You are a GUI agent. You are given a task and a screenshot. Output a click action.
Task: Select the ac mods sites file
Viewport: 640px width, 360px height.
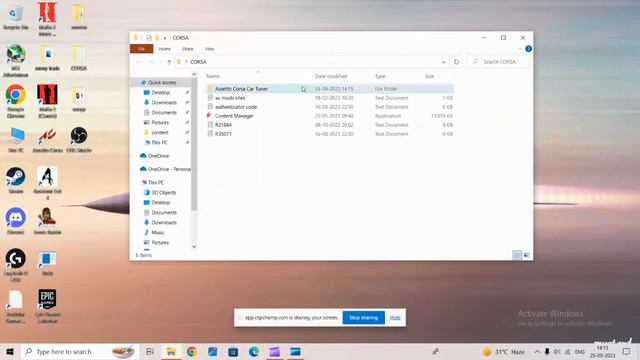(230, 98)
